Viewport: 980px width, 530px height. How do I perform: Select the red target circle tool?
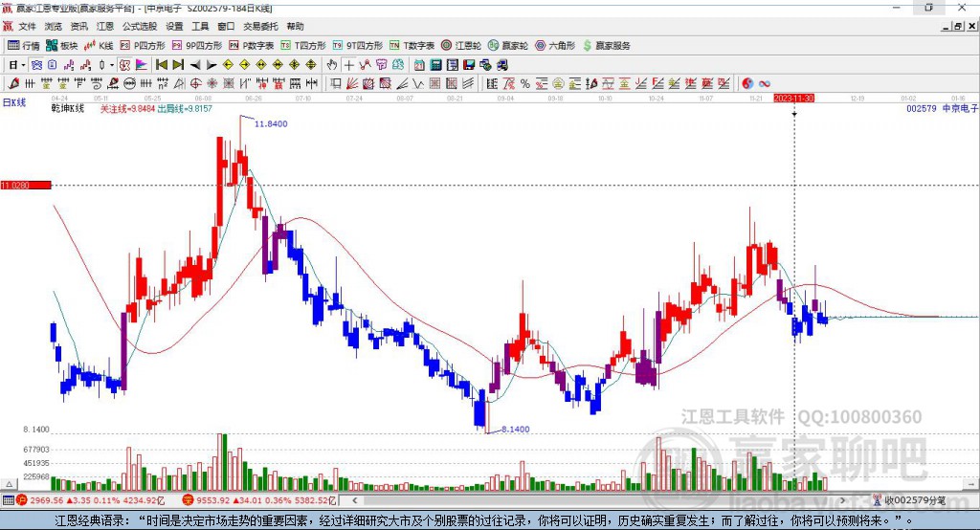(195, 83)
